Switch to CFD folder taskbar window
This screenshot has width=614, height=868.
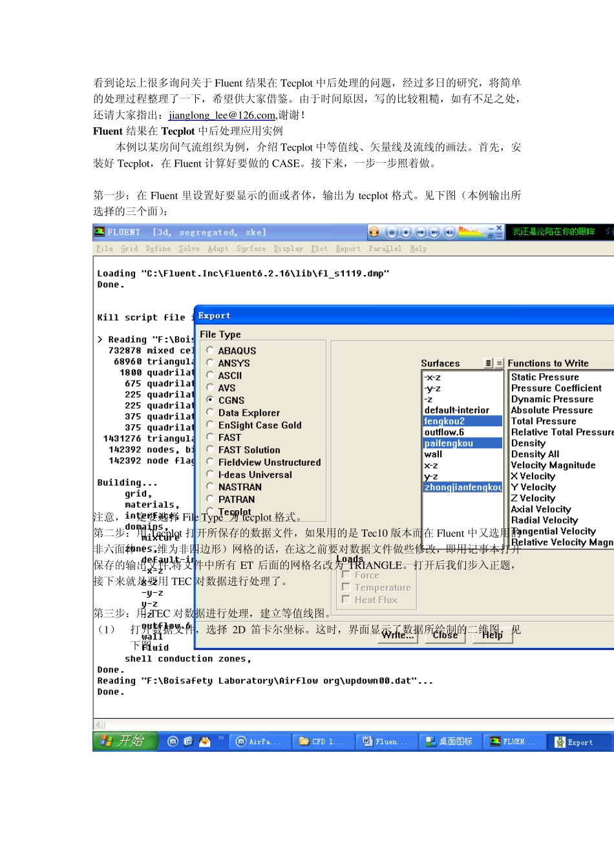click(x=322, y=742)
